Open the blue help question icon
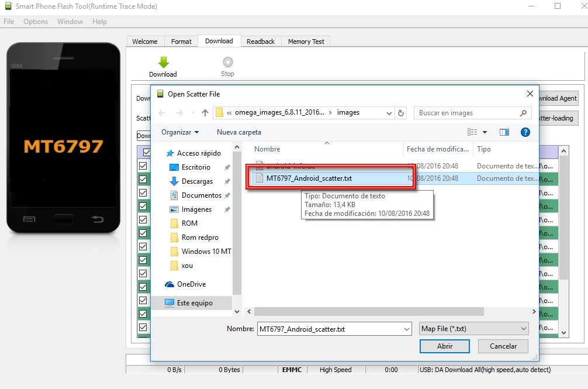The image size is (588, 389). click(525, 132)
